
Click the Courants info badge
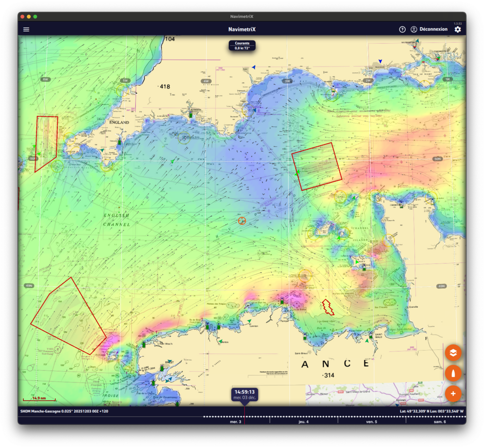click(x=242, y=45)
